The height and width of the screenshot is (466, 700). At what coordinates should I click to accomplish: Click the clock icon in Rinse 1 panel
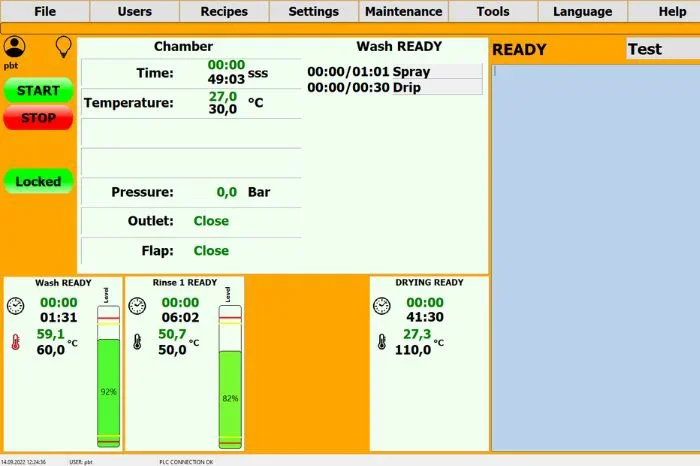137,306
